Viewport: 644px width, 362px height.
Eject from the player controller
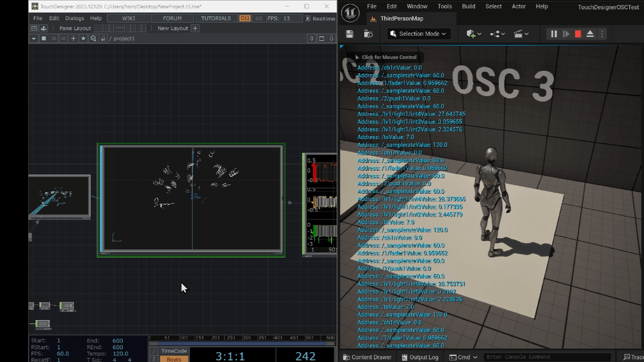point(590,34)
